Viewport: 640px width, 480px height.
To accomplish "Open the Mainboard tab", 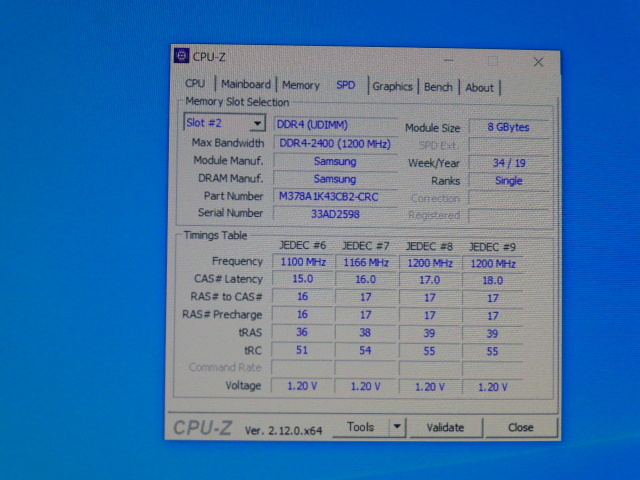I will [x=246, y=84].
